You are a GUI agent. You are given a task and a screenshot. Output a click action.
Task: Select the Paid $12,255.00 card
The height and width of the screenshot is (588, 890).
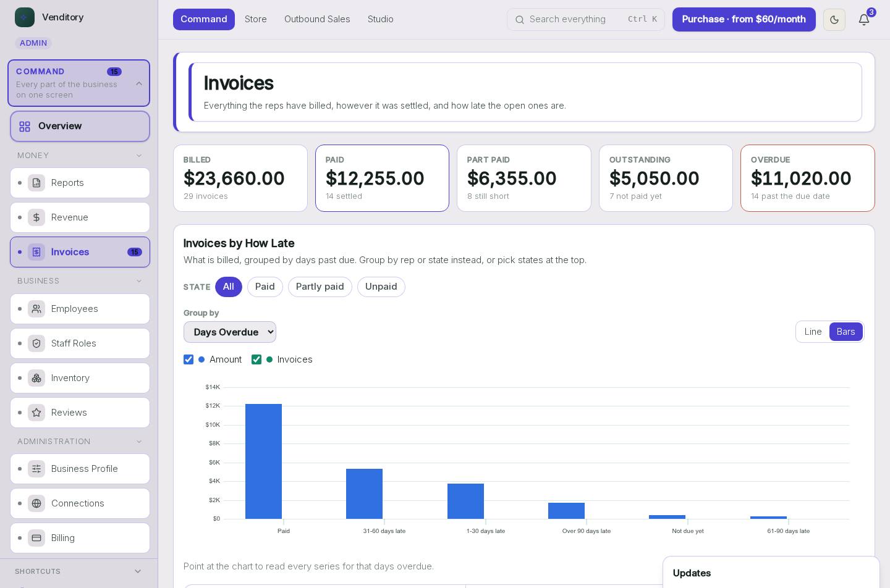[x=382, y=178]
